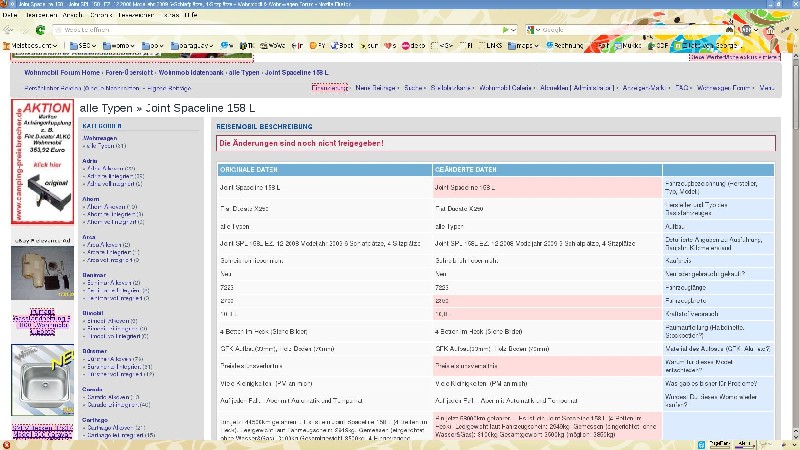Follow the Foren-Übersicht breadcrumb link
Image resolution: width=800 pixels, height=450 pixels.
coord(129,72)
